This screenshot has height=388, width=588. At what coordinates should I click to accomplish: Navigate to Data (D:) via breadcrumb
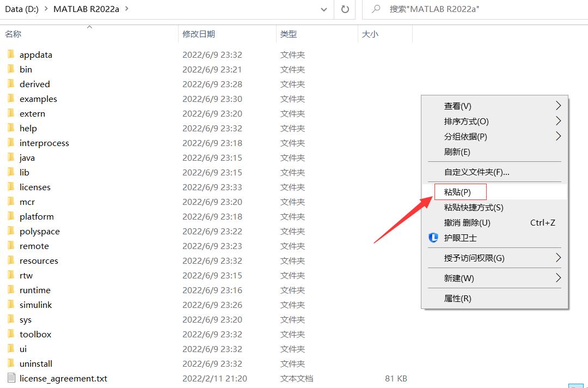(x=21, y=9)
